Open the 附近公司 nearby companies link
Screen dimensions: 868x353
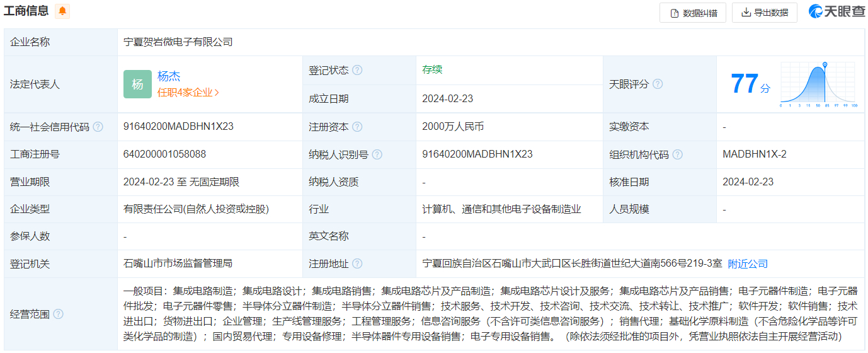click(x=748, y=263)
